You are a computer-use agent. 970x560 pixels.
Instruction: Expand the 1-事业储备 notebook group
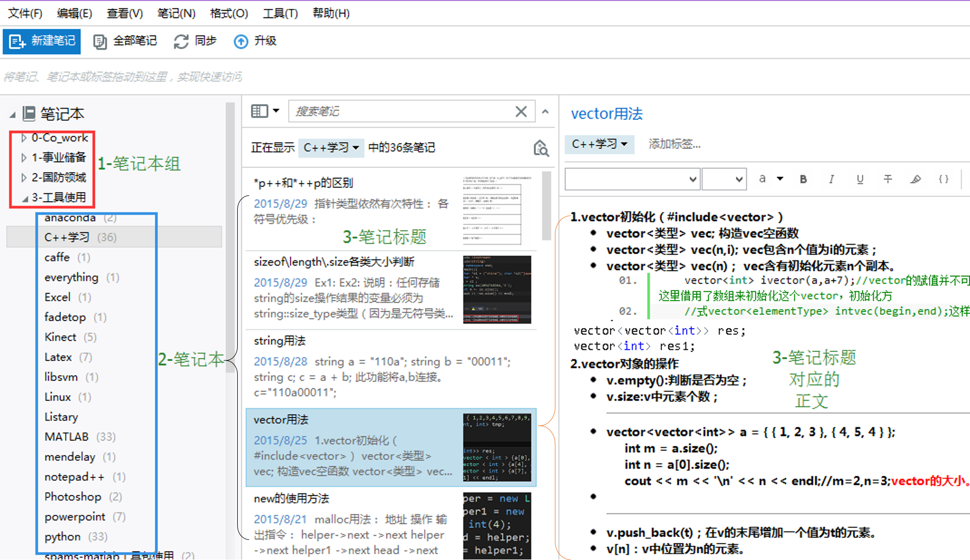pos(24,158)
